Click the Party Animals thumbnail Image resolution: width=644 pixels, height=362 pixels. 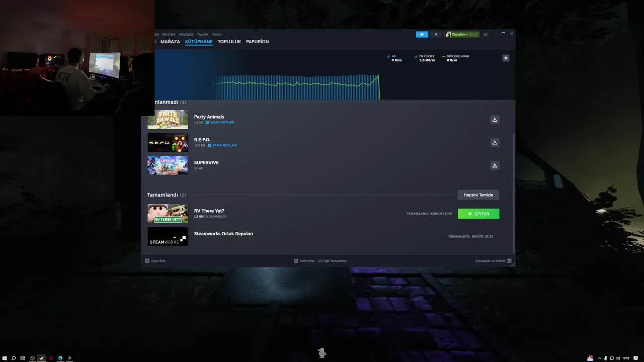[x=168, y=120]
